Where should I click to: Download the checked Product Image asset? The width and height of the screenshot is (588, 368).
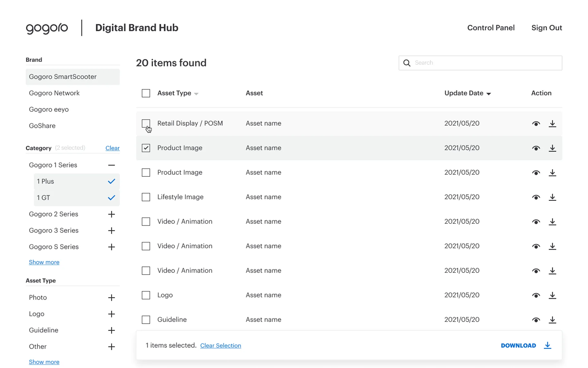(552, 148)
